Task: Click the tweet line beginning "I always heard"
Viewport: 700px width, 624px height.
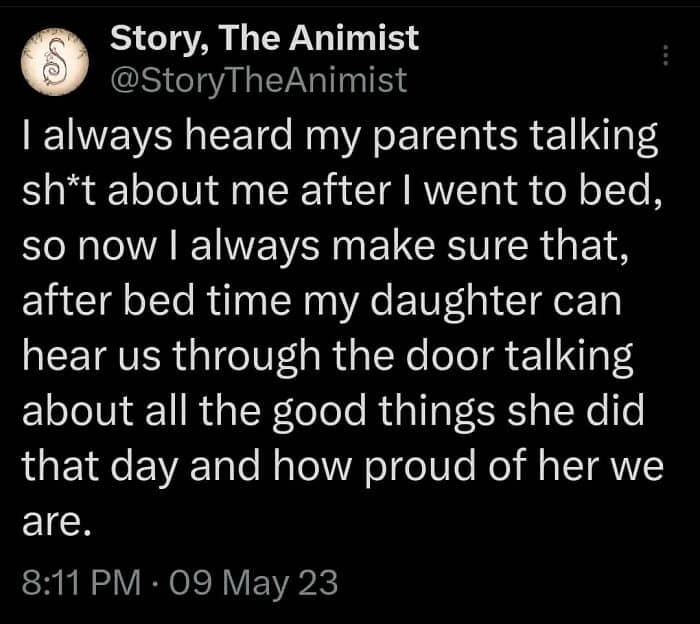Action: 339,137
